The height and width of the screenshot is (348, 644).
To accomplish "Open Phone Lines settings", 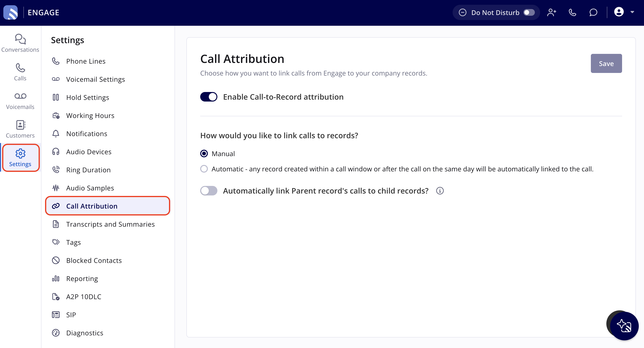I will [x=108, y=61].
